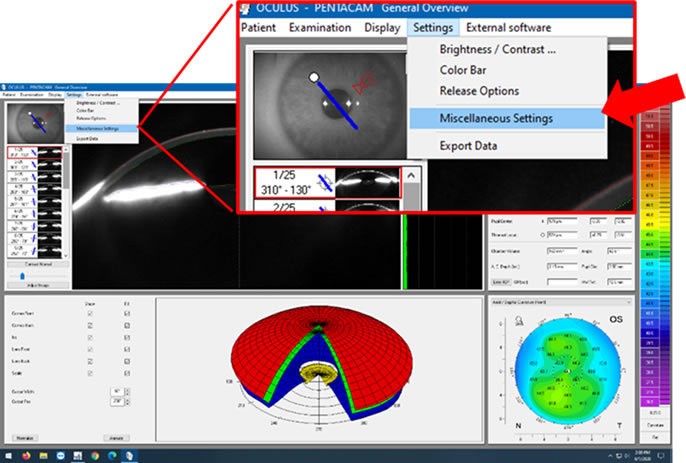
Task: Open the notification center icon in the tray
Action: click(661, 456)
